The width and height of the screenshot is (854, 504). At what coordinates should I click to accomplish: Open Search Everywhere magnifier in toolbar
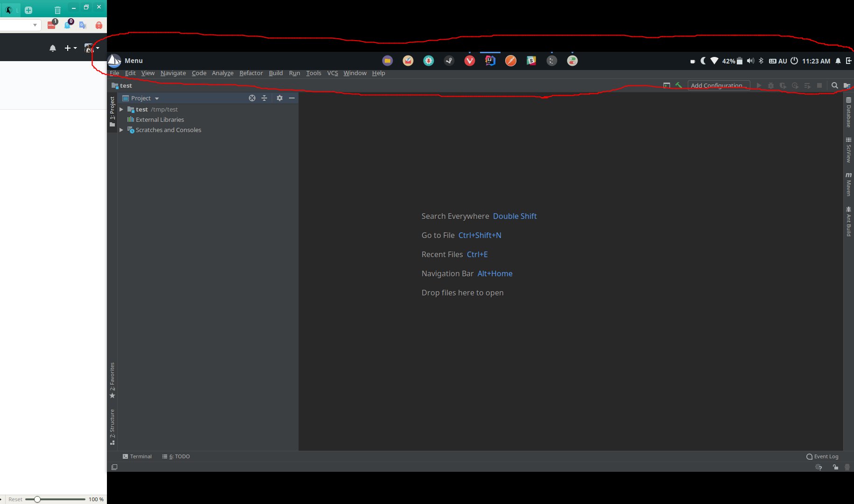834,85
